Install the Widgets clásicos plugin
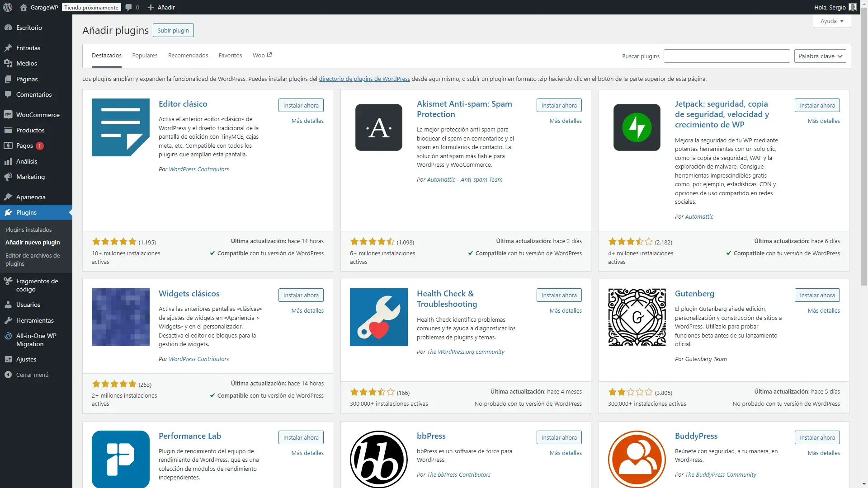 click(301, 295)
